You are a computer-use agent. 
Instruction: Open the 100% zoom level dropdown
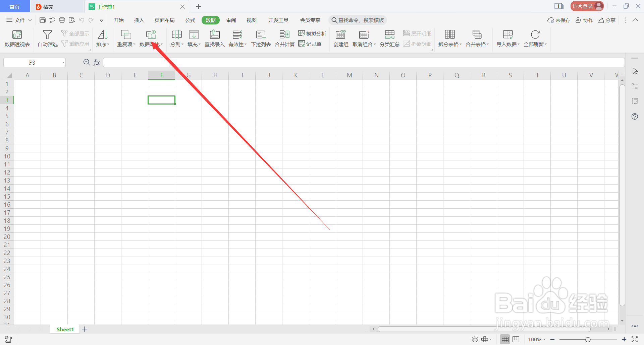point(537,340)
